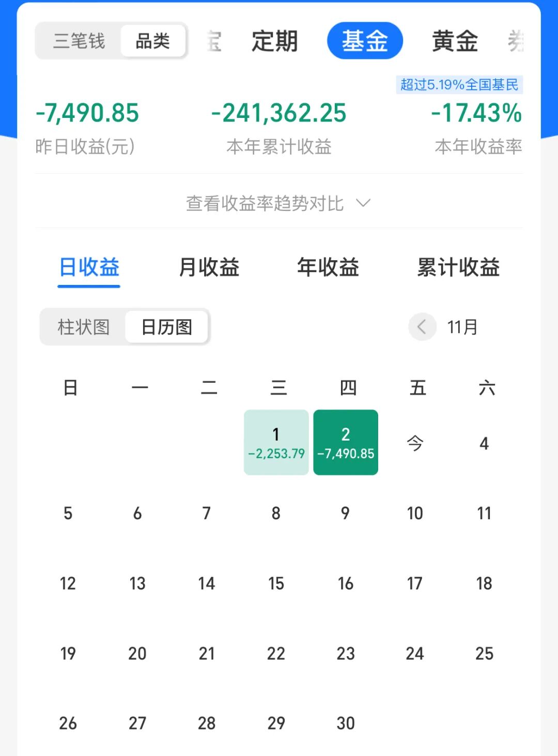Select calendar day 15
Screen dimensions: 558x756
(x=276, y=583)
